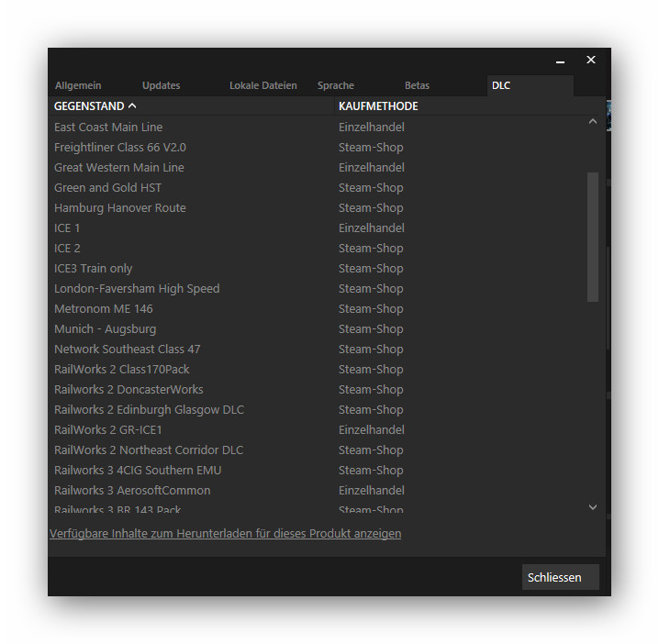The width and height of the screenshot is (659, 644).
Task: Close the window with the X icon
Action: point(590,61)
